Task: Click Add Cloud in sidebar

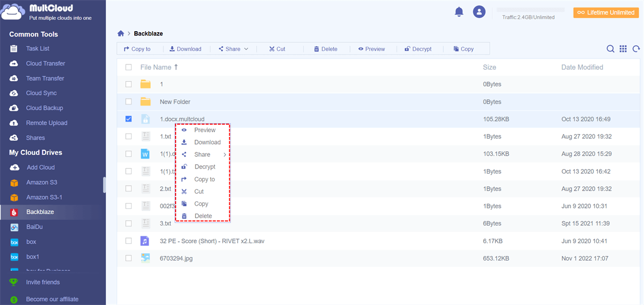Action: coord(40,168)
